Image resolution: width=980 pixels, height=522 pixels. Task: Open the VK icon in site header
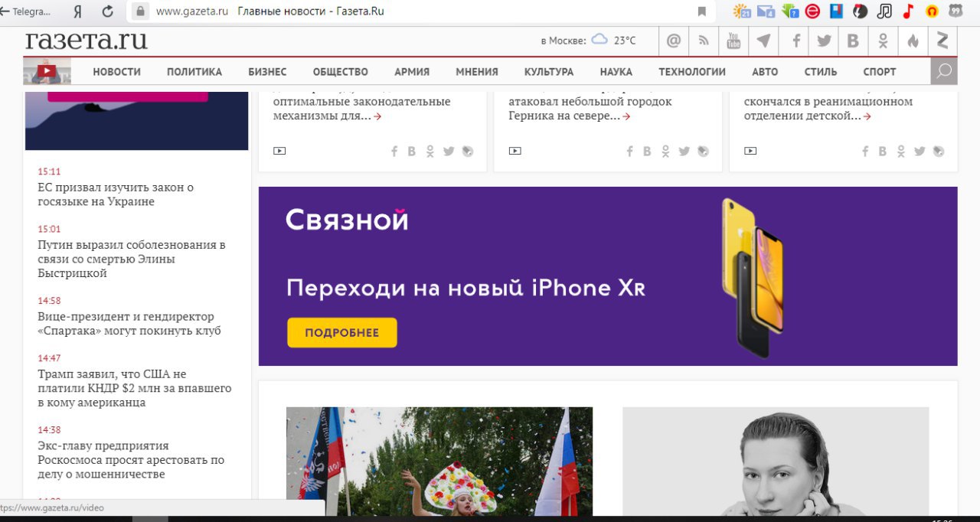click(x=853, y=41)
